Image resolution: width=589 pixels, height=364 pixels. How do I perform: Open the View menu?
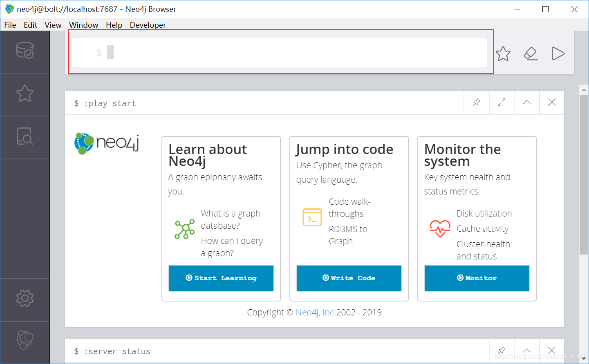tap(53, 25)
